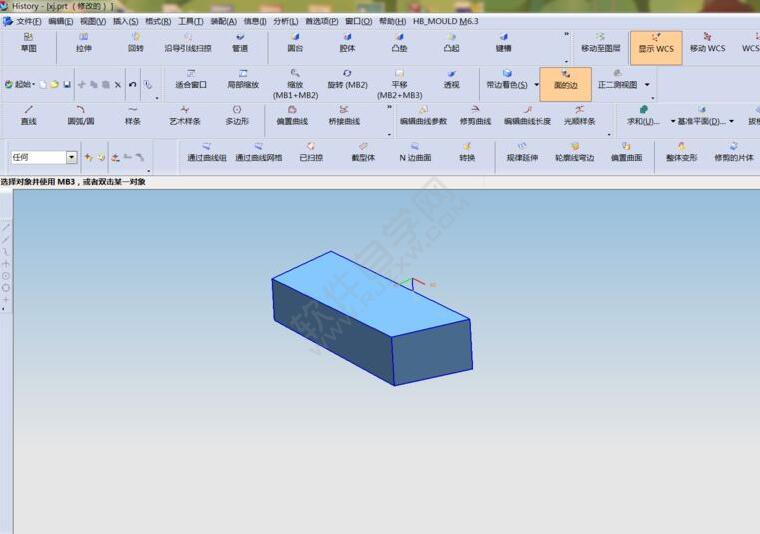Click the 透视 perspective view icon
Screen dimensions: 760x534
point(451,79)
